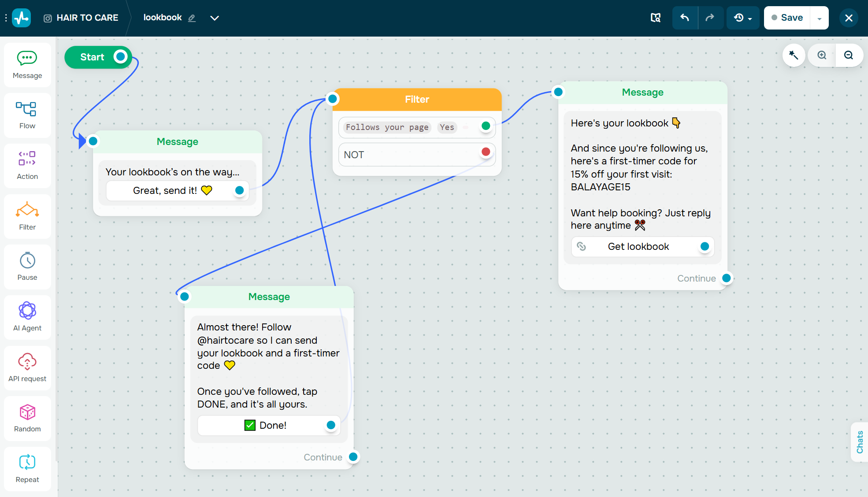This screenshot has width=868, height=497.
Task: Click the HAIR TO CARE bot name
Action: [87, 18]
